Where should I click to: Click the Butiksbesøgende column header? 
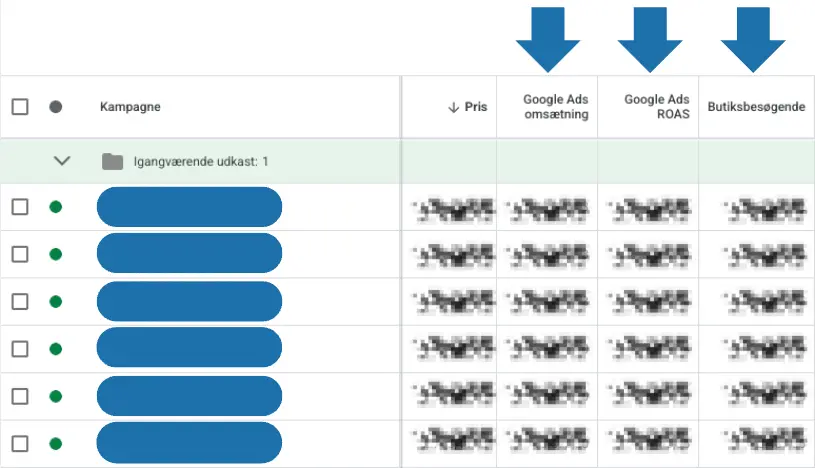tap(756, 107)
